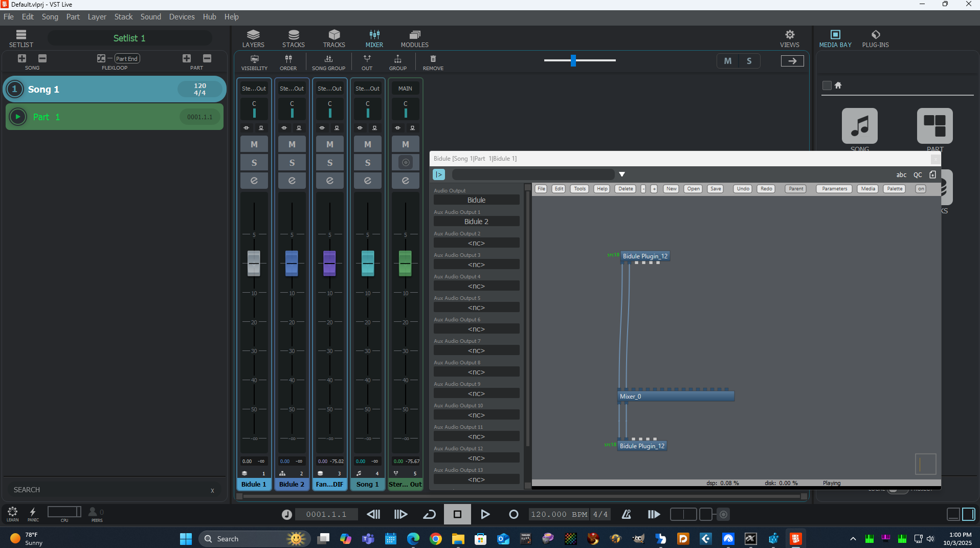This screenshot has height=548, width=980.
Task: Open the Devices menu
Action: coord(182,17)
